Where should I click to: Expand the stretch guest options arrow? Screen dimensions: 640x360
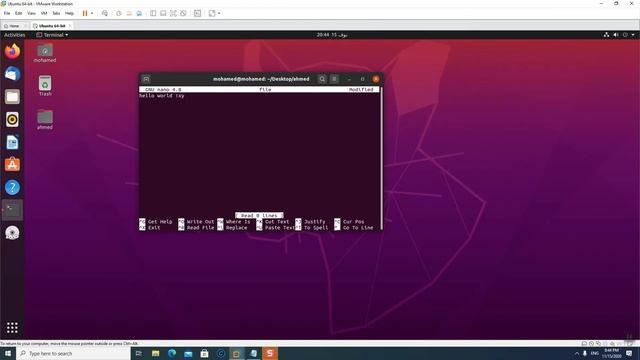point(219,13)
